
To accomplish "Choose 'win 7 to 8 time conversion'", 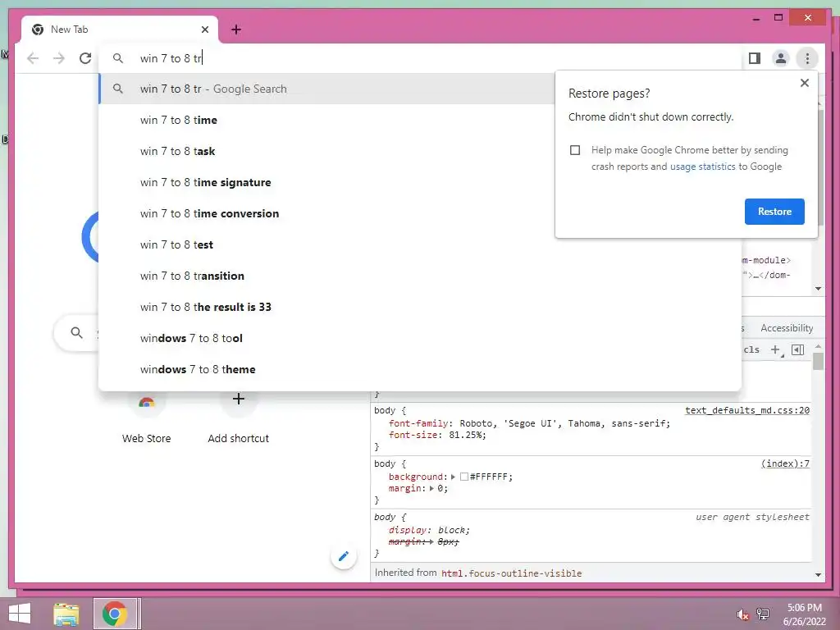I will tap(421, 213).
